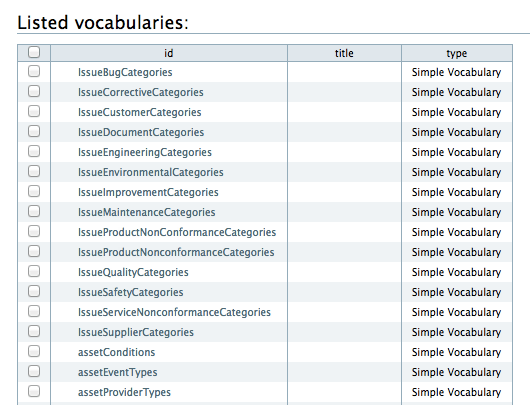530x405 pixels.
Task: Check the box for IssueCorrectiveCategories
Action: tap(34, 91)
